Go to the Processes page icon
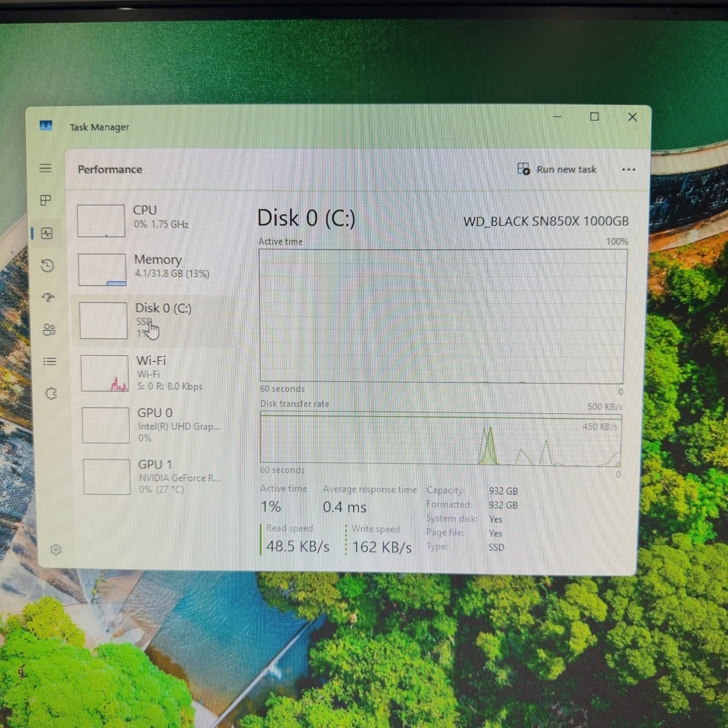 pos(46,201)
